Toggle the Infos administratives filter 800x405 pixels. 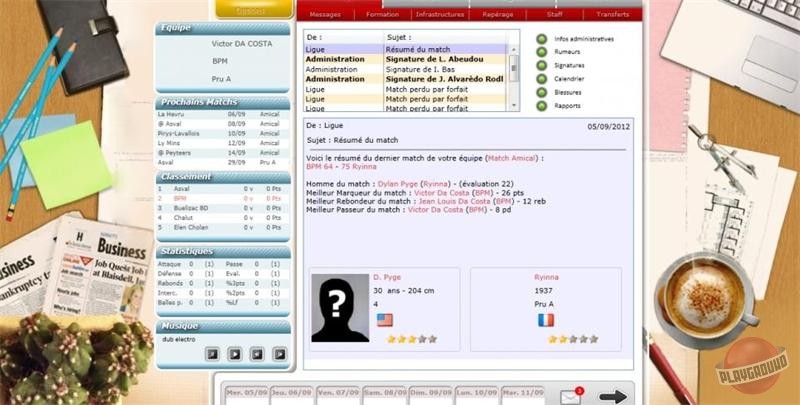542,40
